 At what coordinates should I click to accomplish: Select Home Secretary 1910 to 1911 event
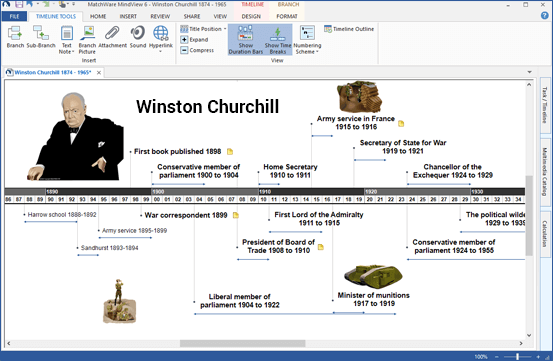[x=290, y=171]
